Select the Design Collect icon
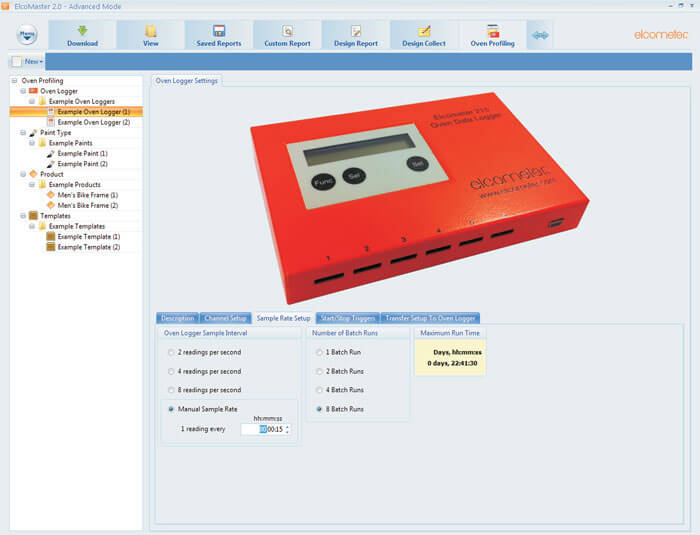Image resolution: width=700 pixels, height=535 pixels. coord(423,35)
